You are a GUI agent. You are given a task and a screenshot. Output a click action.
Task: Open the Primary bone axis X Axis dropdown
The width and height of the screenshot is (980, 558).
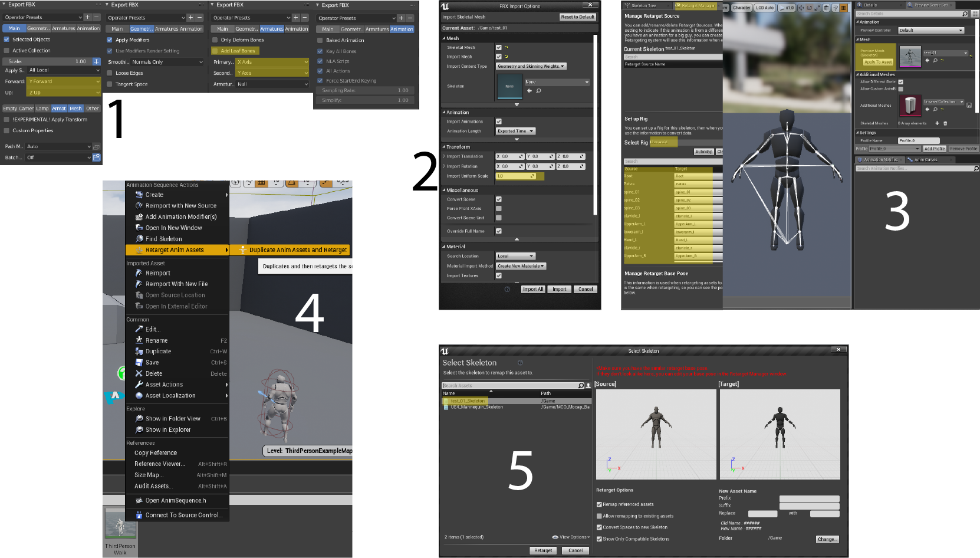tap(272, 62)
